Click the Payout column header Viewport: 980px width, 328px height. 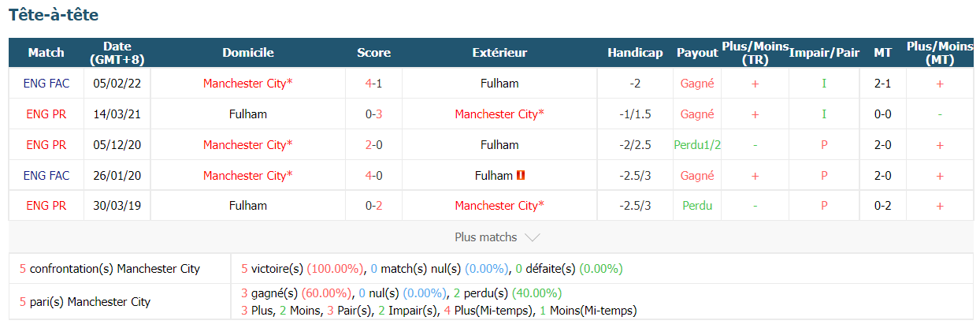click(x=697, y=53)
